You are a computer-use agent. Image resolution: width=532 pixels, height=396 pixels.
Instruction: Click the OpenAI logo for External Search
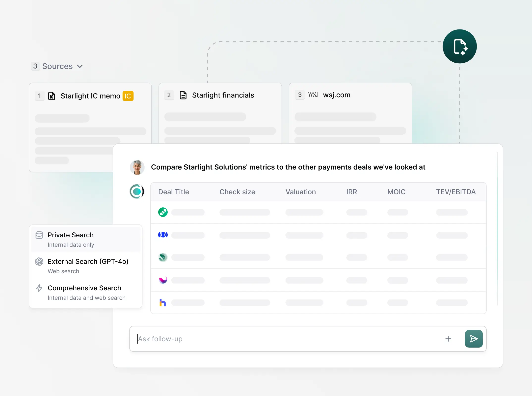[39, 262]
